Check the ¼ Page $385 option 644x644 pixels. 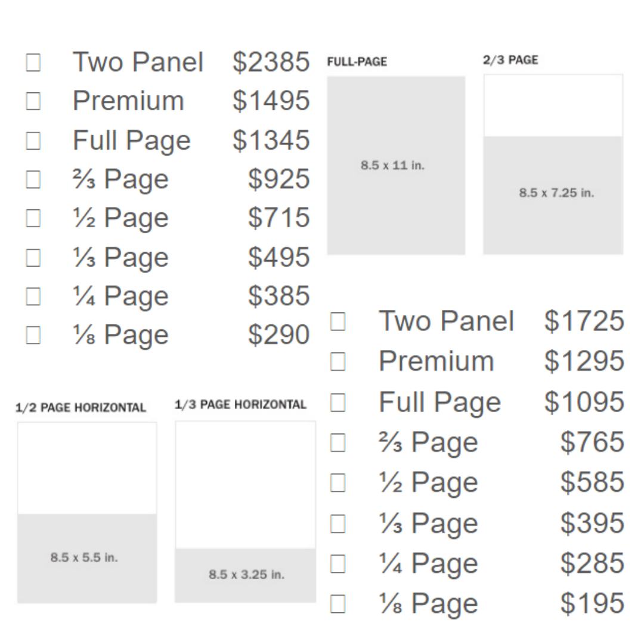point(33,296)
